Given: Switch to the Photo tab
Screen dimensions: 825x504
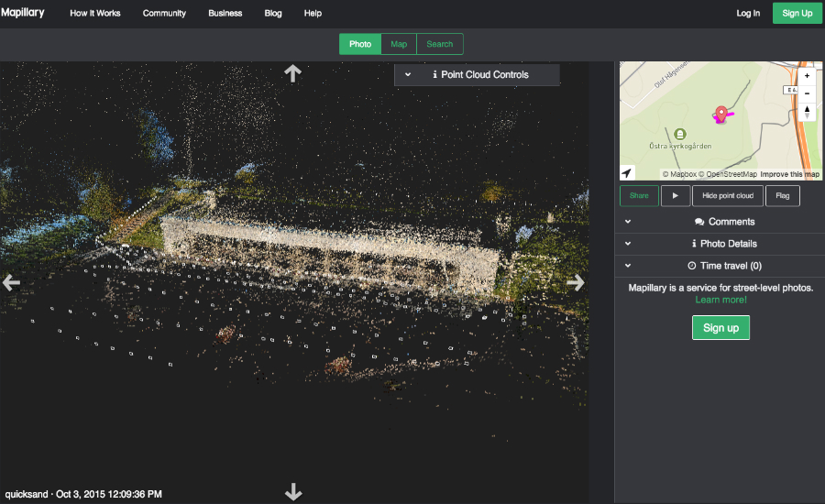Looking at the screenshot, I should coord(360,44).
